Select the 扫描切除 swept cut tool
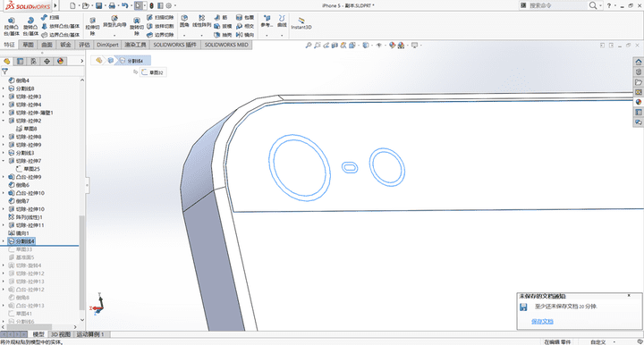 point(160,18)
